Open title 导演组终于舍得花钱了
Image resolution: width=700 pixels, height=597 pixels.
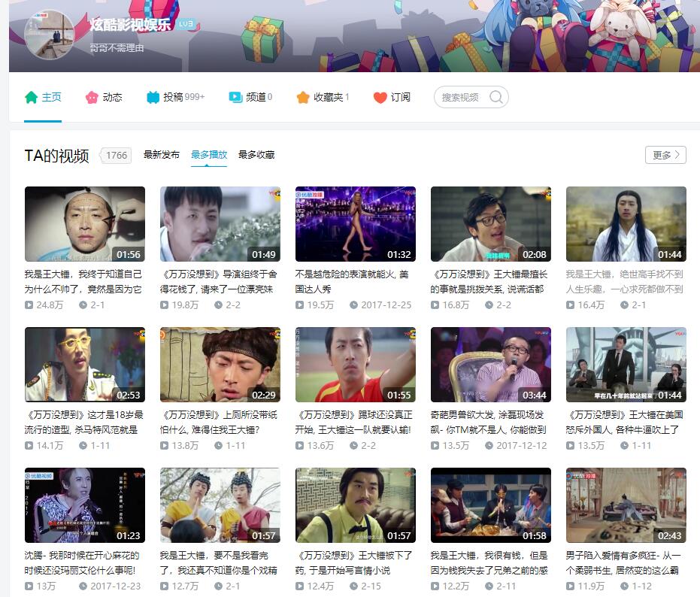click(x=219, y=282)
